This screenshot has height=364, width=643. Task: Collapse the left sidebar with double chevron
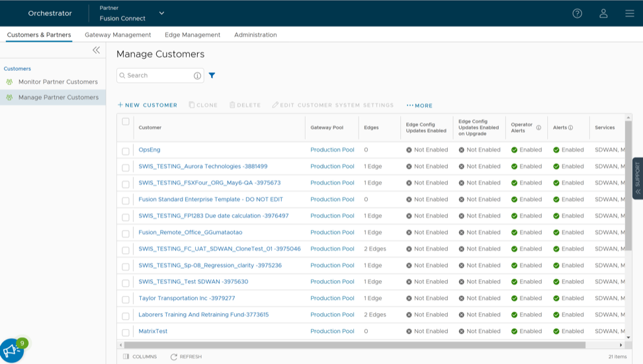coord(96,50)
